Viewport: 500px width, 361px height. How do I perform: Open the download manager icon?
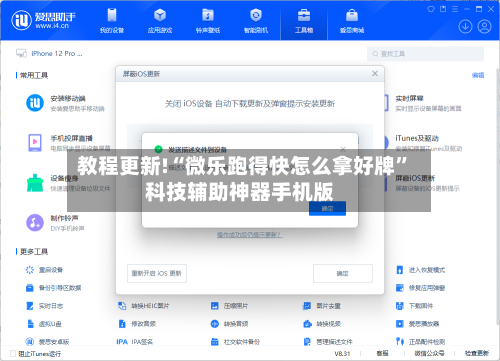[465, 27]
